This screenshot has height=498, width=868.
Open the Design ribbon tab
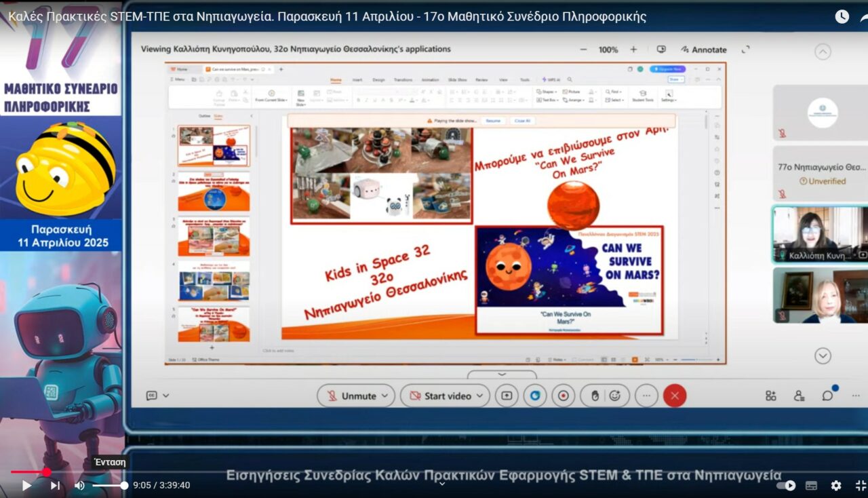[x=378, y=79]
